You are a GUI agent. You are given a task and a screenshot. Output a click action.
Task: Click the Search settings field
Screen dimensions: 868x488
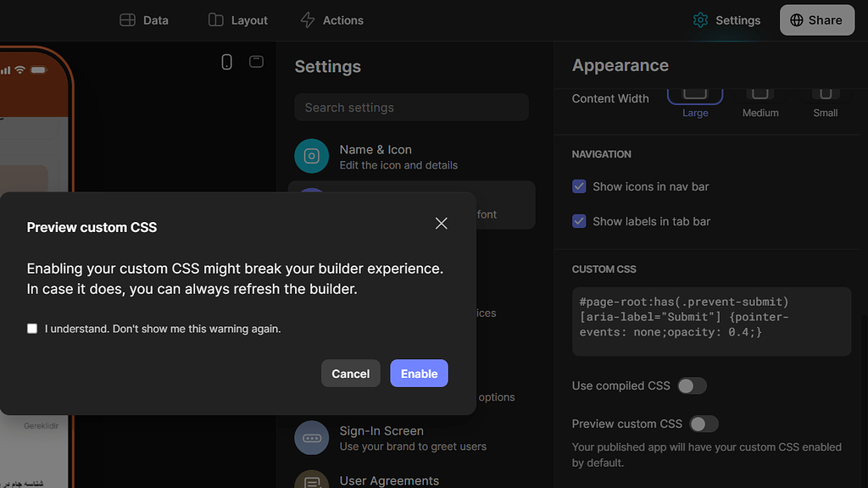point(411,107)
